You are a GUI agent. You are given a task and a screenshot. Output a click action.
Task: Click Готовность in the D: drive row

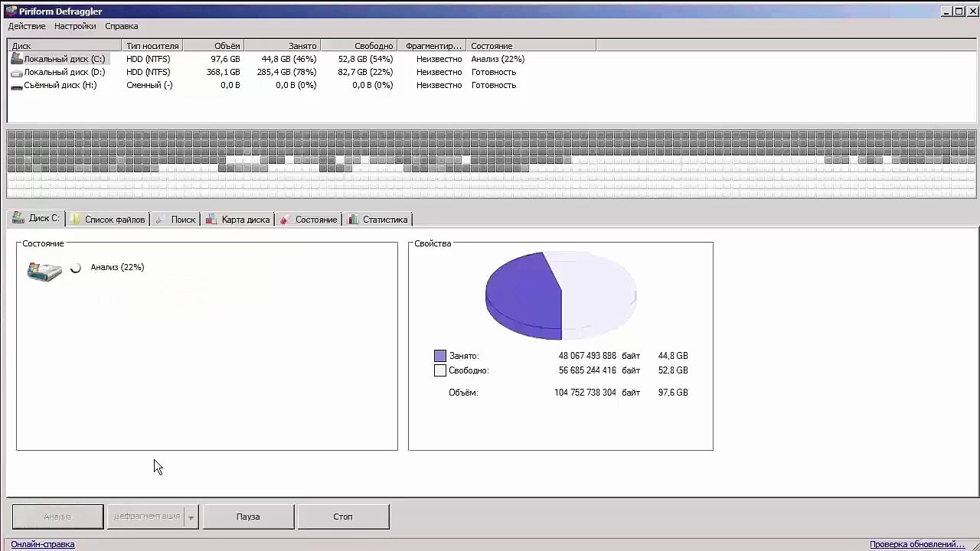(494, 72)
